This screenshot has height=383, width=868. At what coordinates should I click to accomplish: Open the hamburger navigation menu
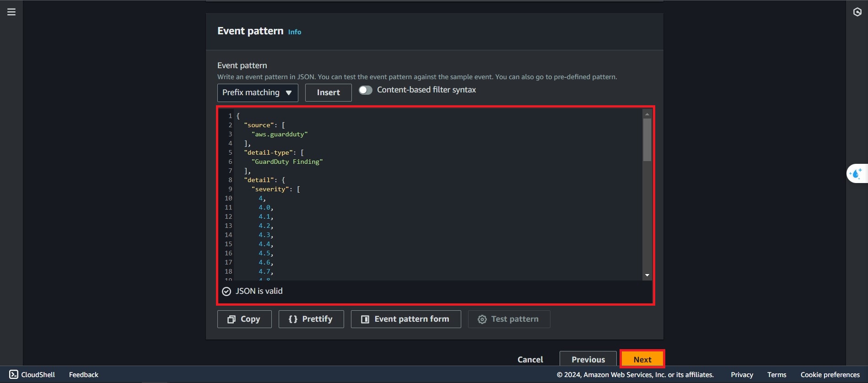11,12
